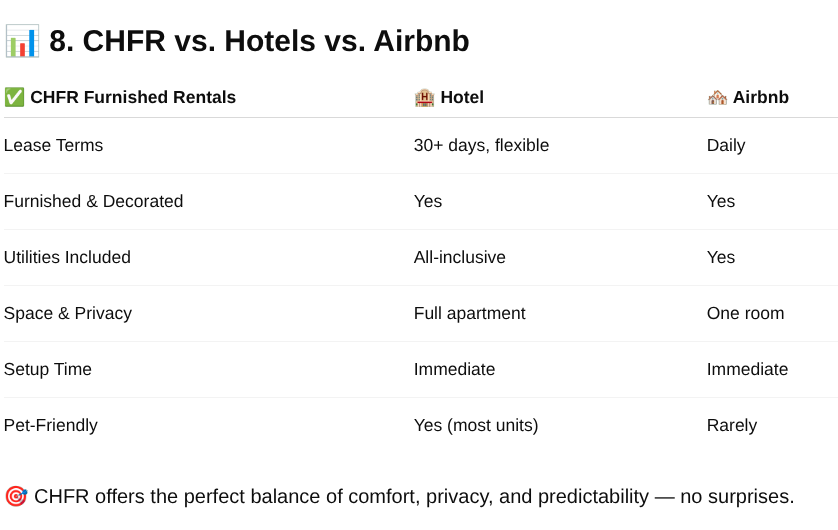This screenshot has height=530, width=838.
Task: Click the 'Furnished & Decorated' row label
Action: coord(94,201)
